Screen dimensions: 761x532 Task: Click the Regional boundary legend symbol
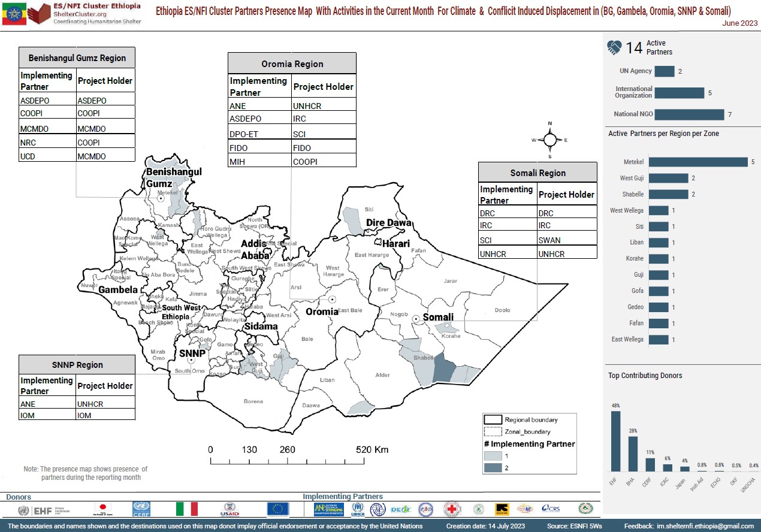click(x=492, y=419)
